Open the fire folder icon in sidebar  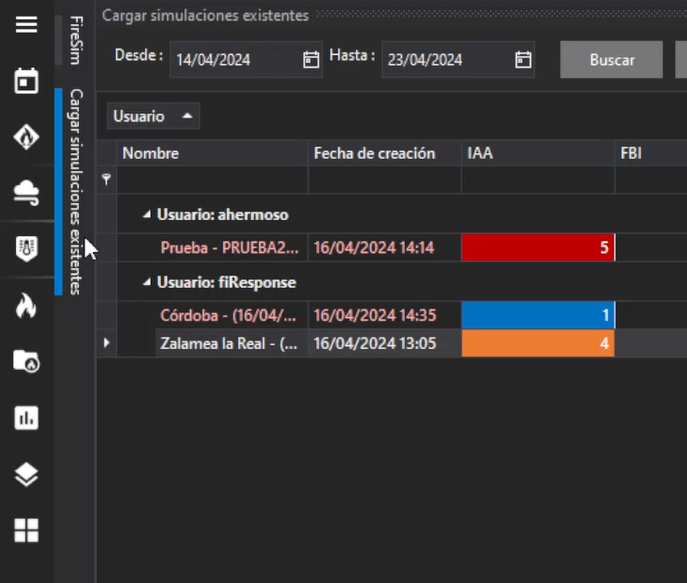pos(26,361)
